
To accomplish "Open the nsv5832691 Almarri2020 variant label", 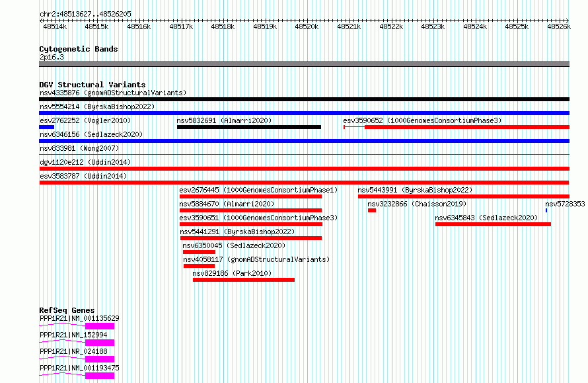I will point(224,120).
